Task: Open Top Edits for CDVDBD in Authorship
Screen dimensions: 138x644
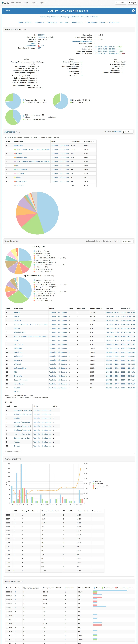Action: [x=55, y=146]
